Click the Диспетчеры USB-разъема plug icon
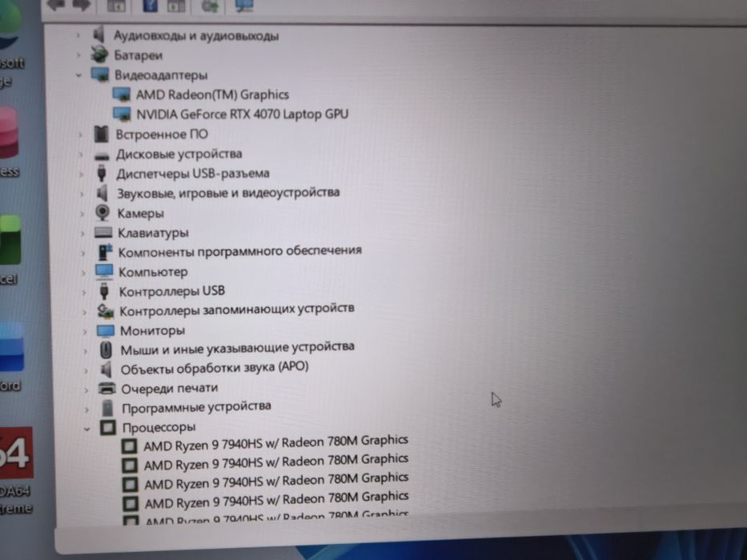Viewport: 747px width, 560px height. (101, 173)
